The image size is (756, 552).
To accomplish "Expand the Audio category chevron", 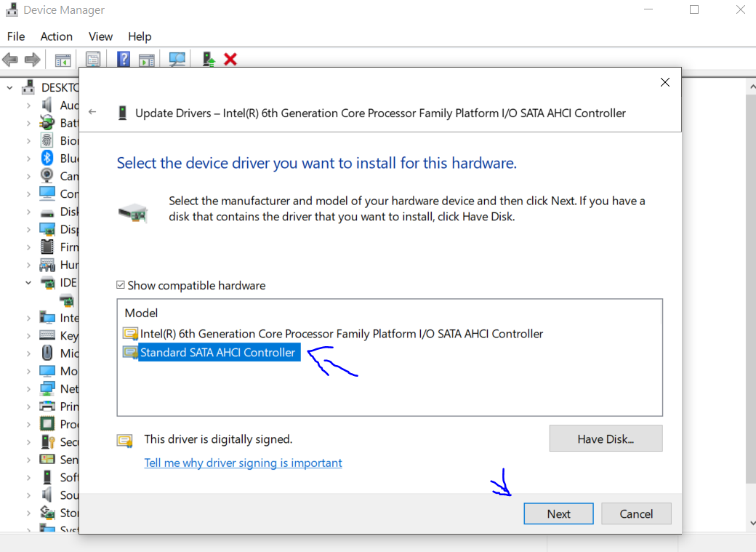I will (28, 105).
